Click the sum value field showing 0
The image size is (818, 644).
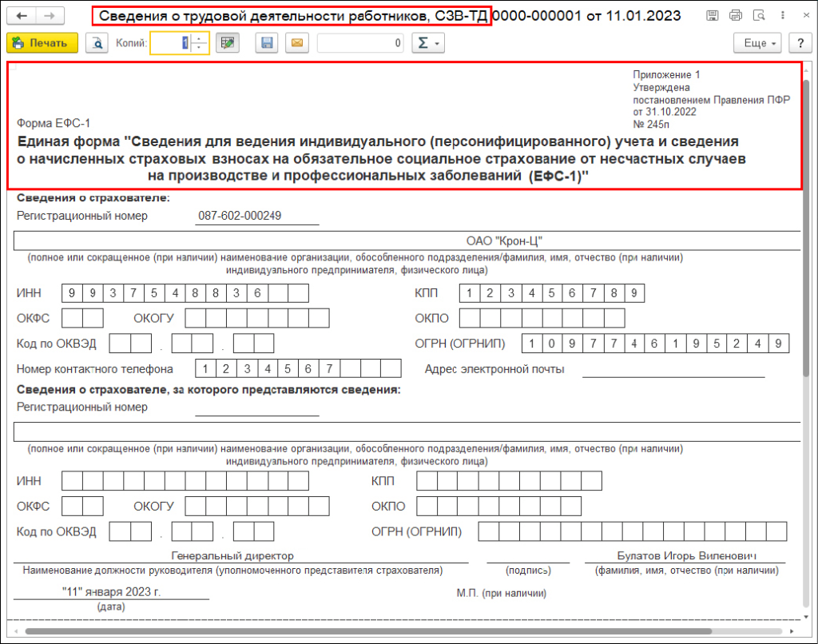[x=361, y=43]
